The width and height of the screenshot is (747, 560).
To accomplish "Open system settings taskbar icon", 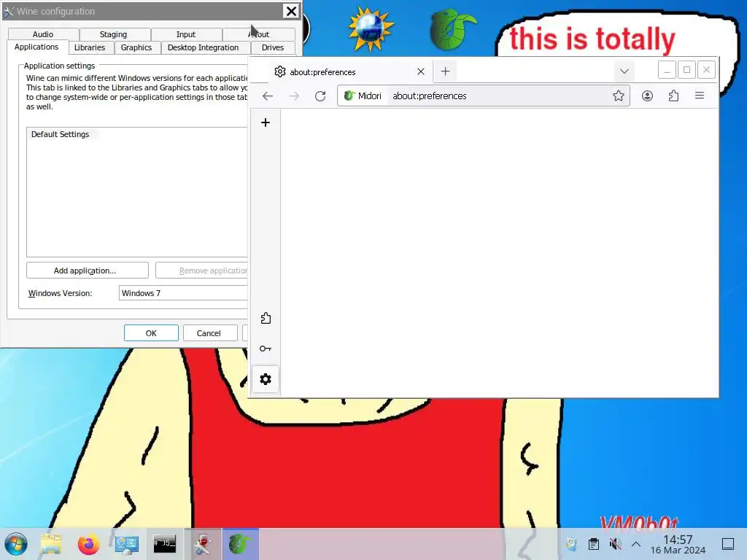I will 127,544.
